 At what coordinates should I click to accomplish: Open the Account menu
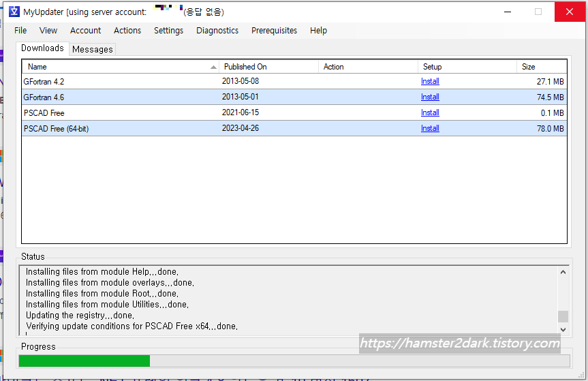[85, 31]
